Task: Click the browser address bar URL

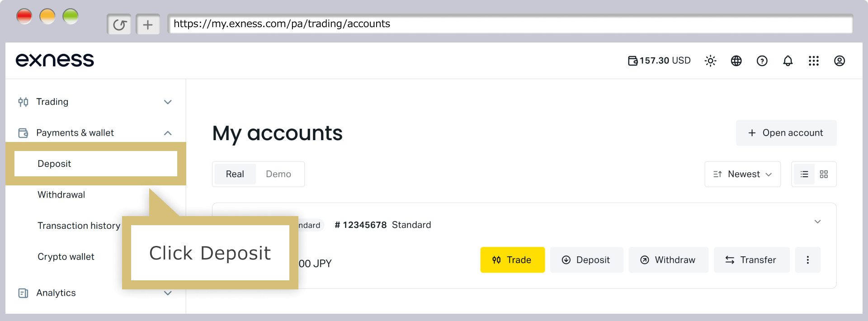Action: 510,24
